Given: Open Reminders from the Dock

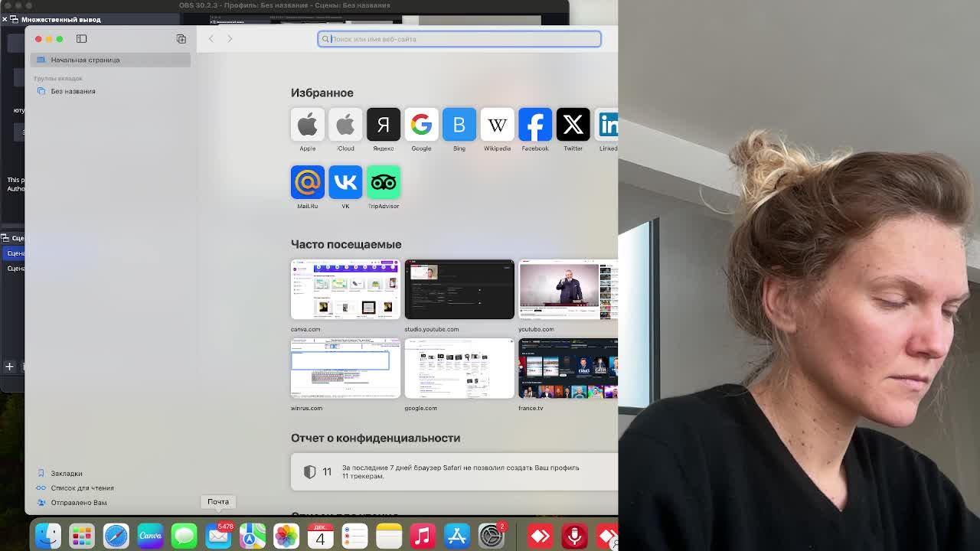Looking at the screenshot, I should click(x=354, y=536).
